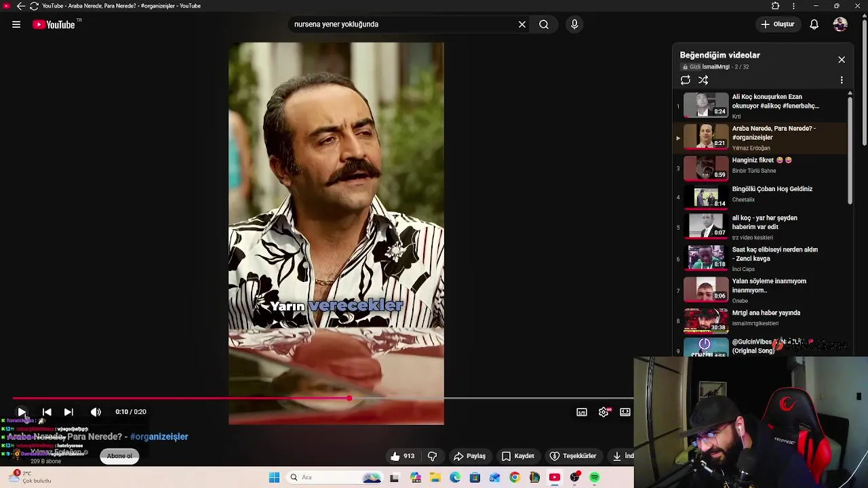868x488 pixels.
Task: Open the Teşekkürler thanks button
Action: [573, 456]
